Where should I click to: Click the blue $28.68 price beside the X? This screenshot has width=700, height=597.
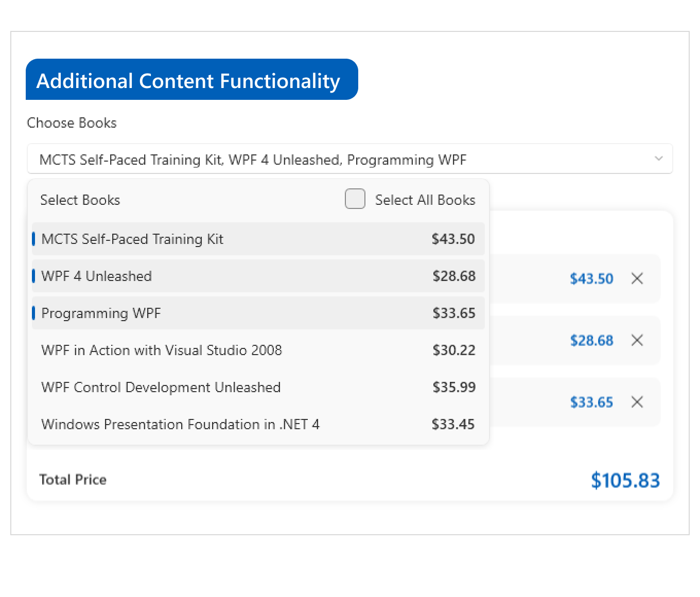[591, 341]
